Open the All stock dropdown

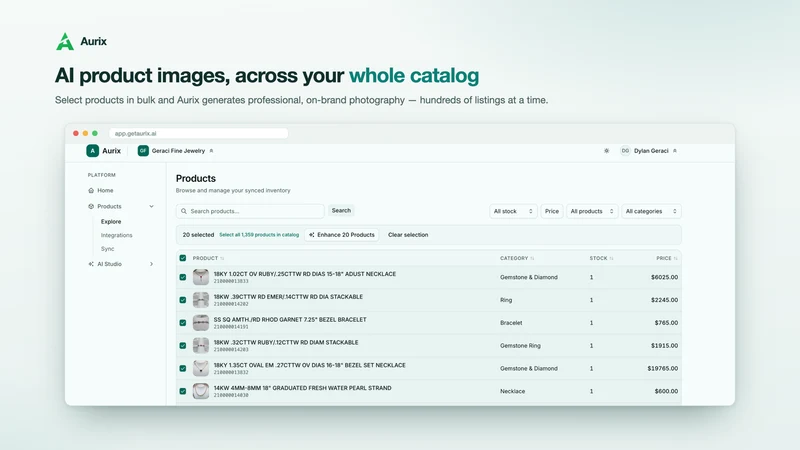pos(513,211)
